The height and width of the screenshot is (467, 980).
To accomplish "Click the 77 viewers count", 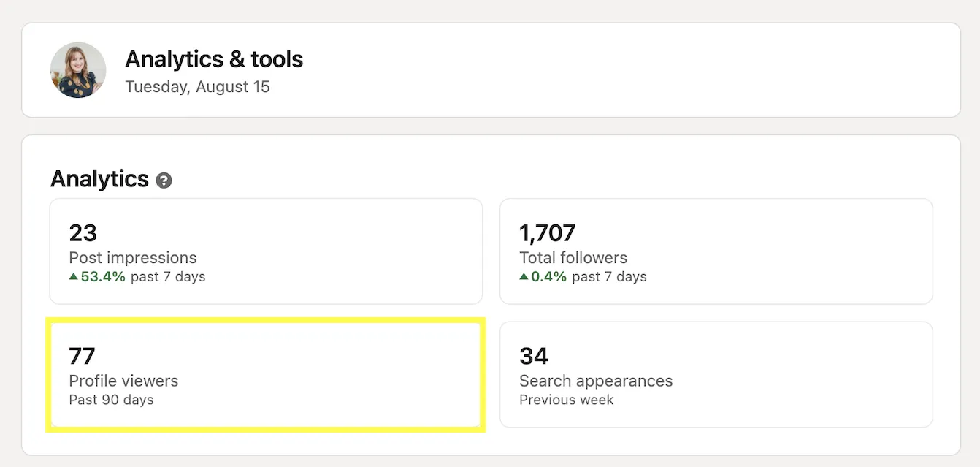I will [x=82, y=356].
